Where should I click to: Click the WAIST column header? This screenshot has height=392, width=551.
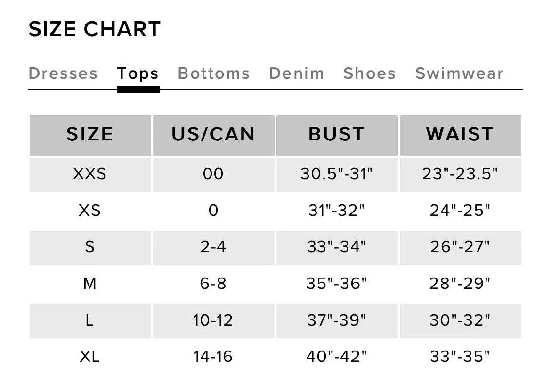click(460, 135)
